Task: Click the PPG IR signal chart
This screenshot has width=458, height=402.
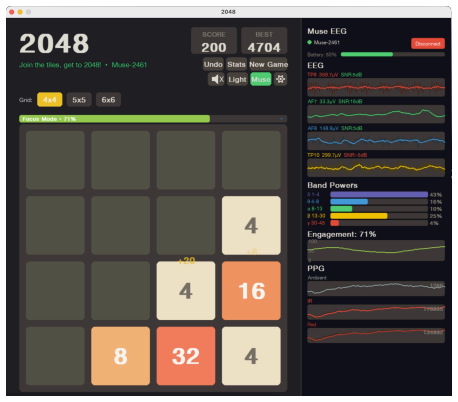Action: [x=376, y=312]
